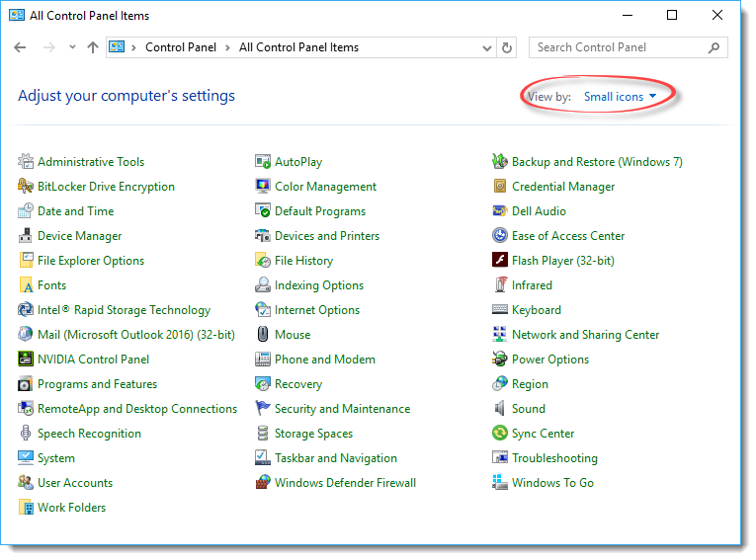Open File History link
The width and height of the screenshot is (756, 560).
(303, 261)
